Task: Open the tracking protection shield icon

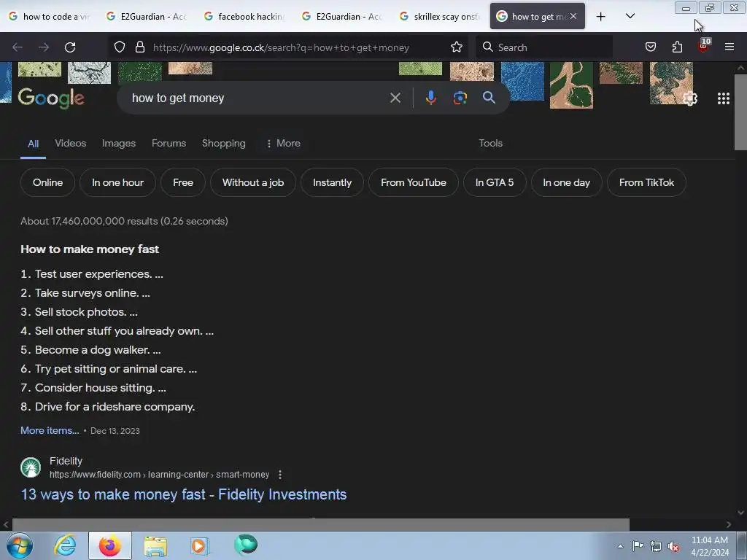Action: coord(120,47)
